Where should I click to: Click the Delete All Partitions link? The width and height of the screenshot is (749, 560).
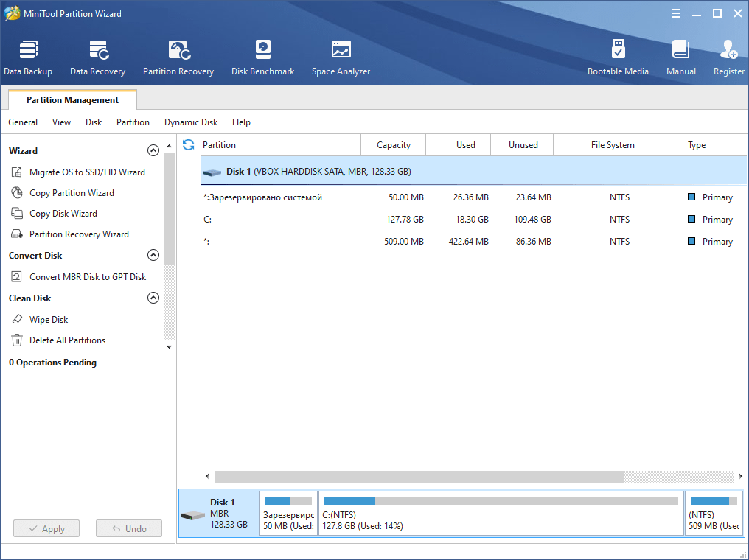(67, 340)
